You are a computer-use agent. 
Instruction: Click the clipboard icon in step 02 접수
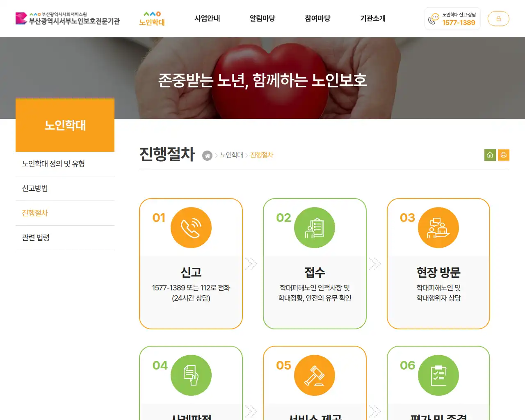[315, 228]
